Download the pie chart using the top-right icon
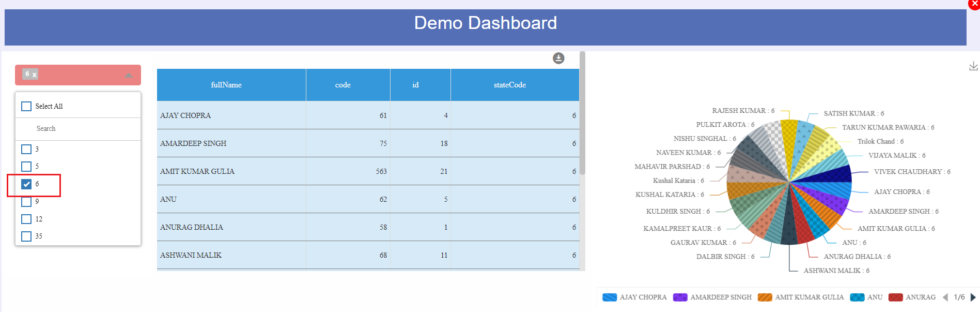This screenshot has width=980, height=312. coord(973,66)
